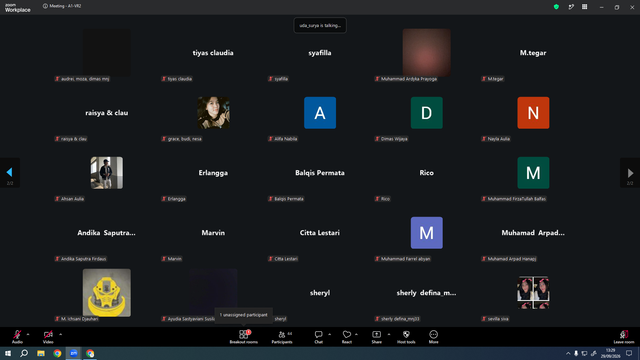The height and width of the screenshot is (360, 640).
Task: Unmute the microphone with the Audio button
Action: tap(17, 337)
